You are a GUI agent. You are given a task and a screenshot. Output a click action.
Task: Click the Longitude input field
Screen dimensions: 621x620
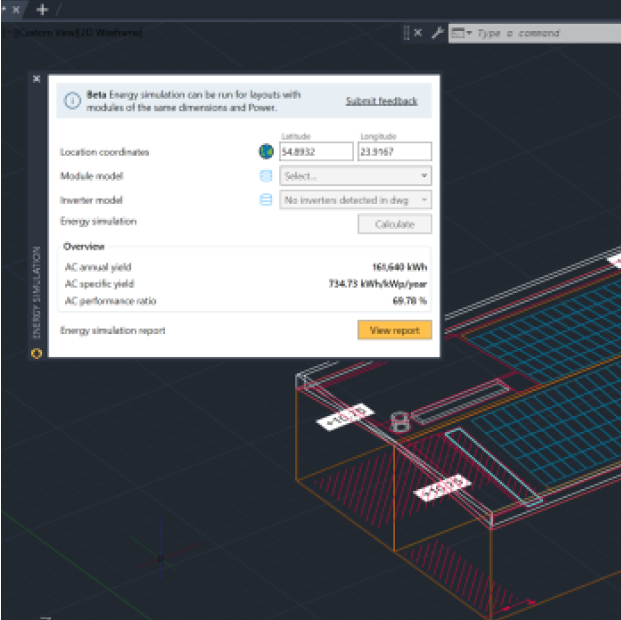394,151
